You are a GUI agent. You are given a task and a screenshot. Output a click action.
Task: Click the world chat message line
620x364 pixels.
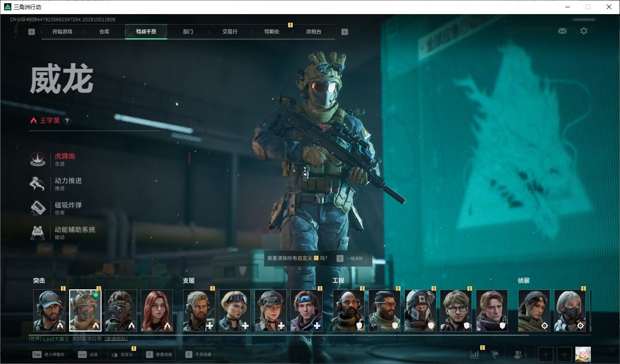[x=78, y=339]
